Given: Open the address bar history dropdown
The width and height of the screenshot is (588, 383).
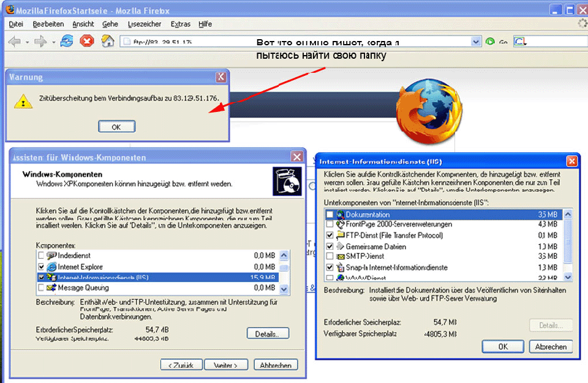Looking at the screenshot, I should [476, 42].
